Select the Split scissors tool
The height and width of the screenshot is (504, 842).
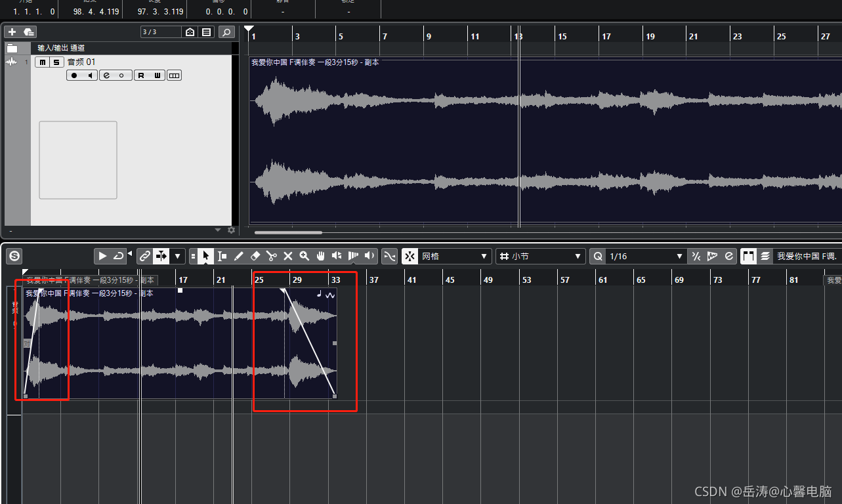click(x=272, y=256)
